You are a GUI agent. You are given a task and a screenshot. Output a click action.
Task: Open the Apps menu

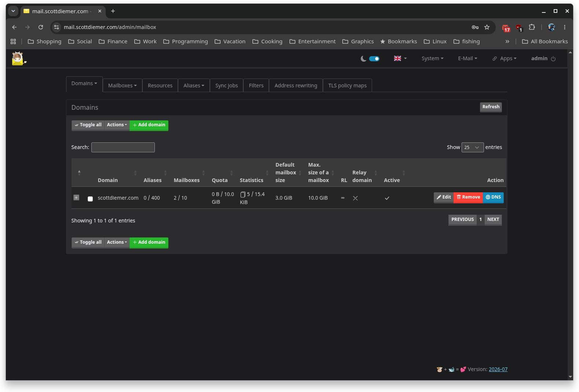(x=505, y=58)
